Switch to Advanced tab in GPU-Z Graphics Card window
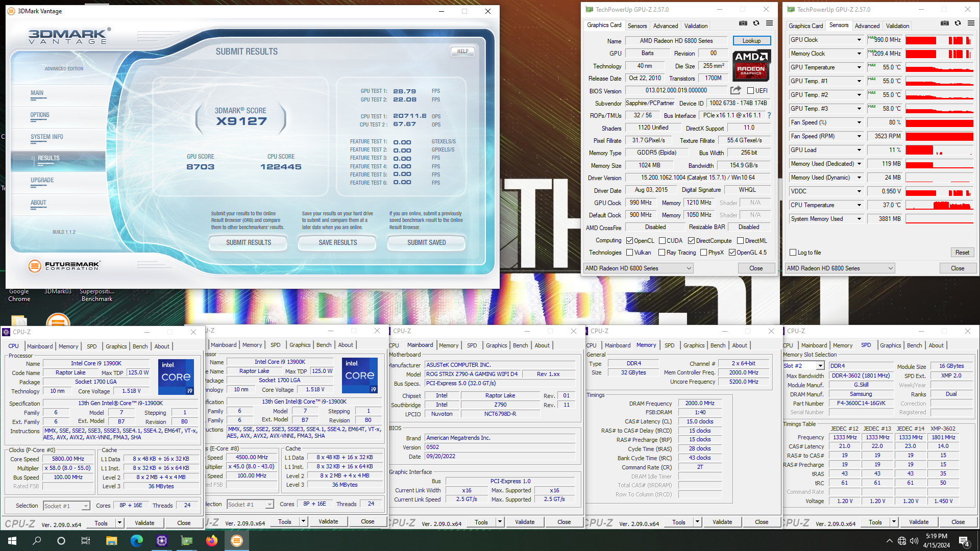The width and height of the screenshot is (980, 551). pos(666,26)
